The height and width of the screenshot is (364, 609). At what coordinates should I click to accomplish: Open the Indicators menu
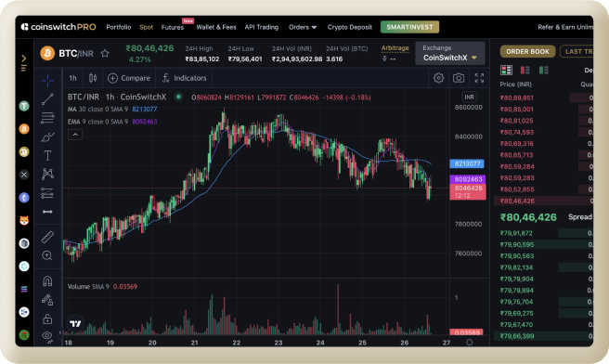tap(184, 78)
